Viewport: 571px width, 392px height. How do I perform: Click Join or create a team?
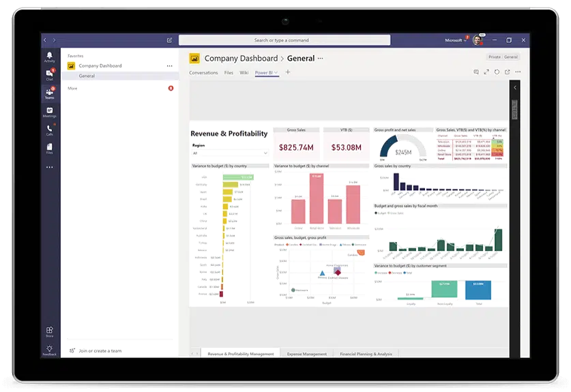pyautogui.click(x=98, y=351)
